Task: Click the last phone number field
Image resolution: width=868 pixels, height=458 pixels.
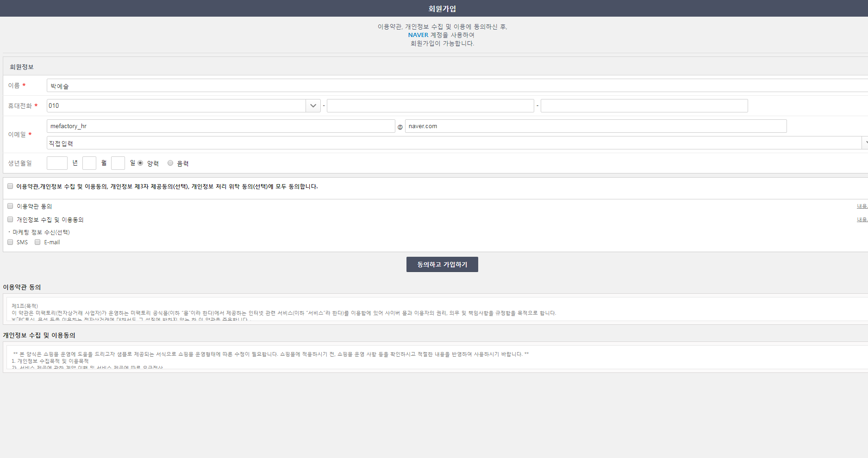Action: point(644,106)
